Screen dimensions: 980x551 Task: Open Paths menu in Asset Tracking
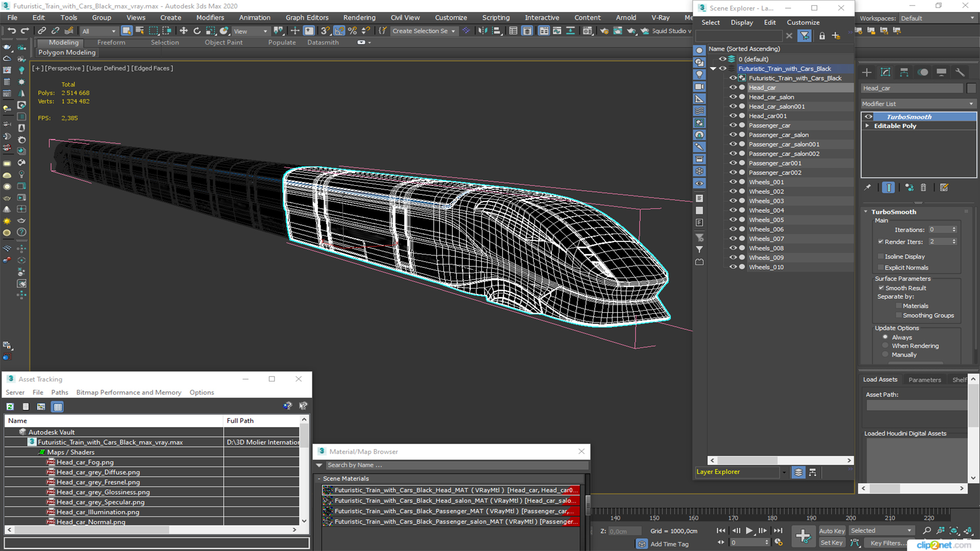(59, 392)
